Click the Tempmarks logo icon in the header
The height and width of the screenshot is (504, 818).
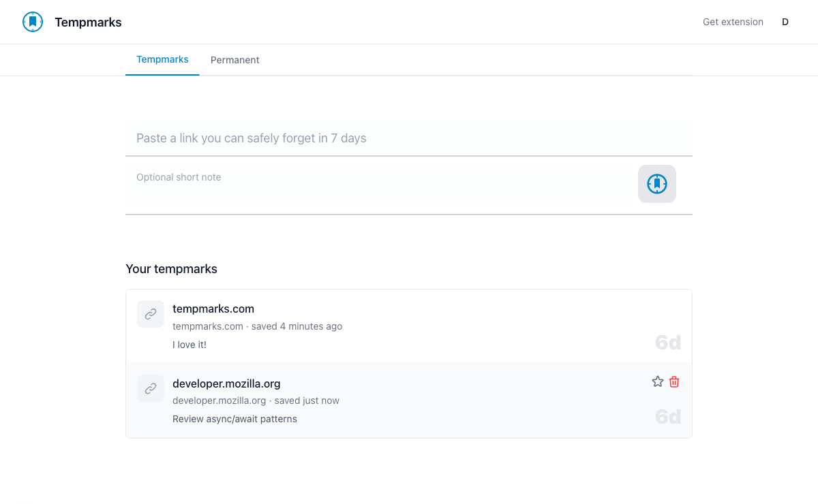click(33, 22)
